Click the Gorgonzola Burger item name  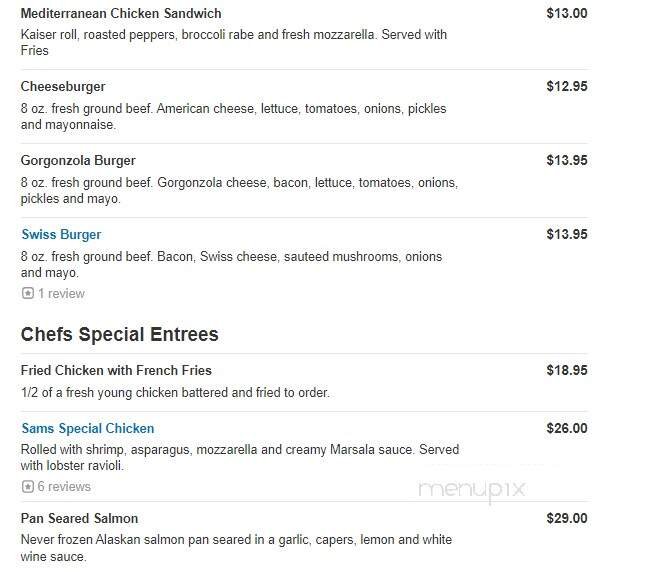pos(78,161)
